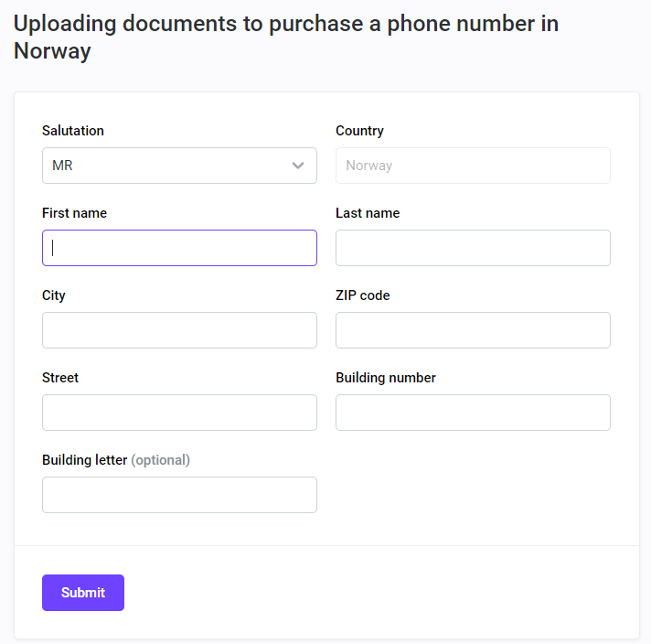Click the Salutation label text
The height and width of the screenshot is (644, 651).
tap(73, 131)
